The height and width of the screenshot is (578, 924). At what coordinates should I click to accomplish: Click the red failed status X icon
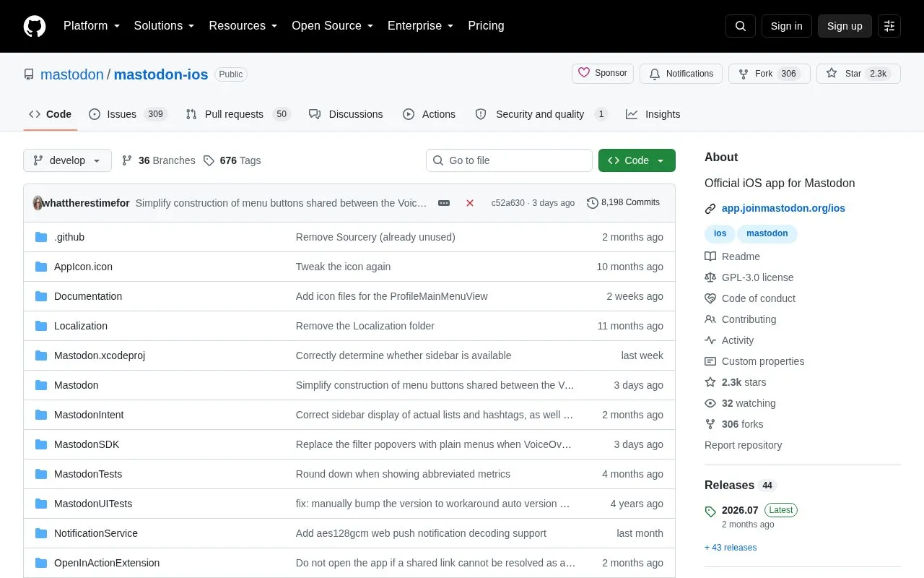470,203
